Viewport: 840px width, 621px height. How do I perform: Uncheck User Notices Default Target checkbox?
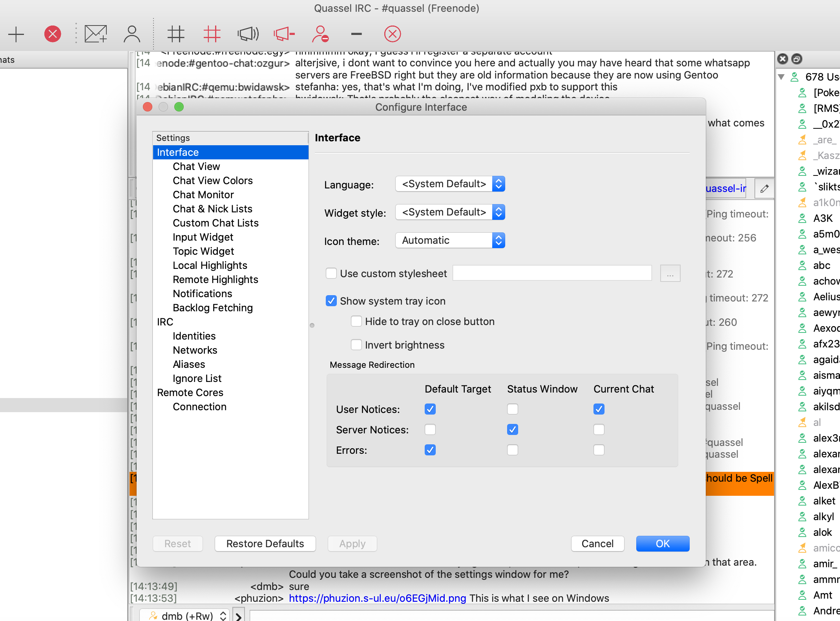tap(430, 409)
